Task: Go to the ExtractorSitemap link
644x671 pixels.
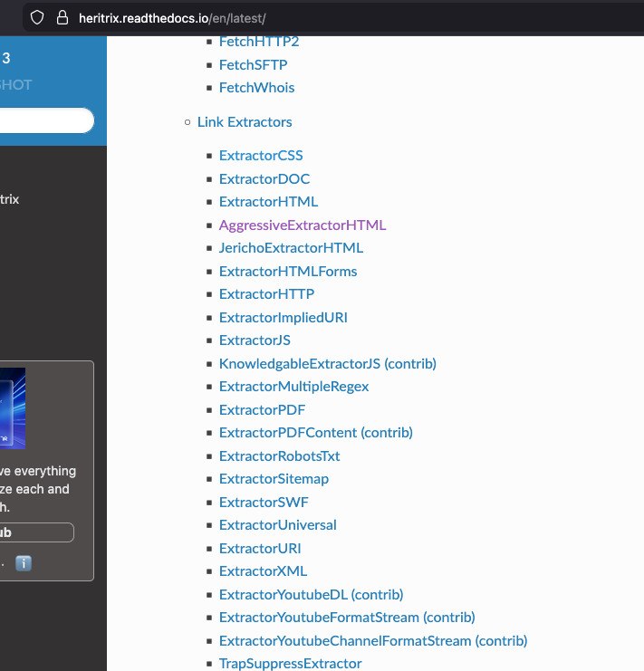Action: coord(274,478)
